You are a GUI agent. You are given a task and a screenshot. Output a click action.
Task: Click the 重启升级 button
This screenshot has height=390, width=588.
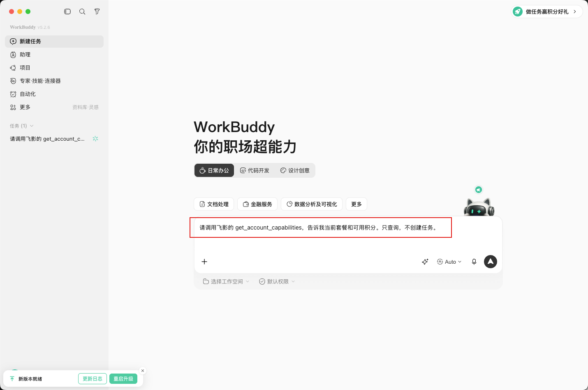point(123,379)
